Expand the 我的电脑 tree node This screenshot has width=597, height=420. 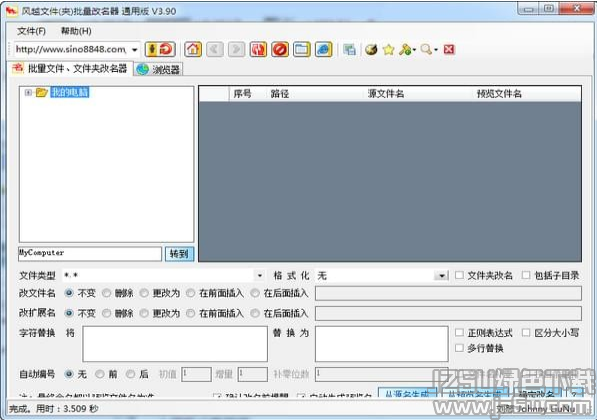point(28,93)
